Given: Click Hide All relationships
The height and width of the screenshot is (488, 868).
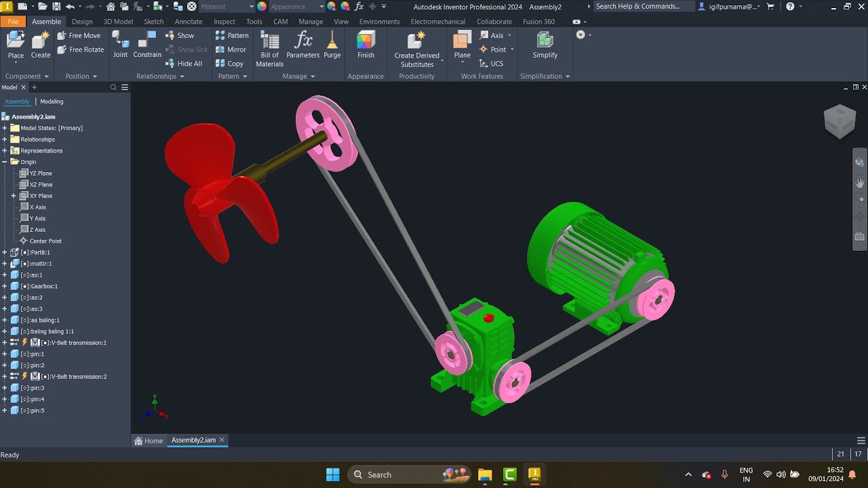Looking at the screenshot, I should tap(184, 64).
